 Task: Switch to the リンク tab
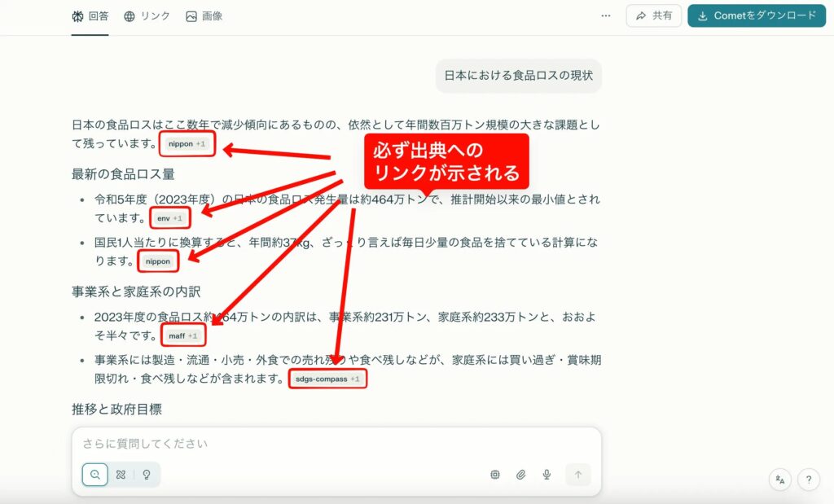(x=147, y=16)
